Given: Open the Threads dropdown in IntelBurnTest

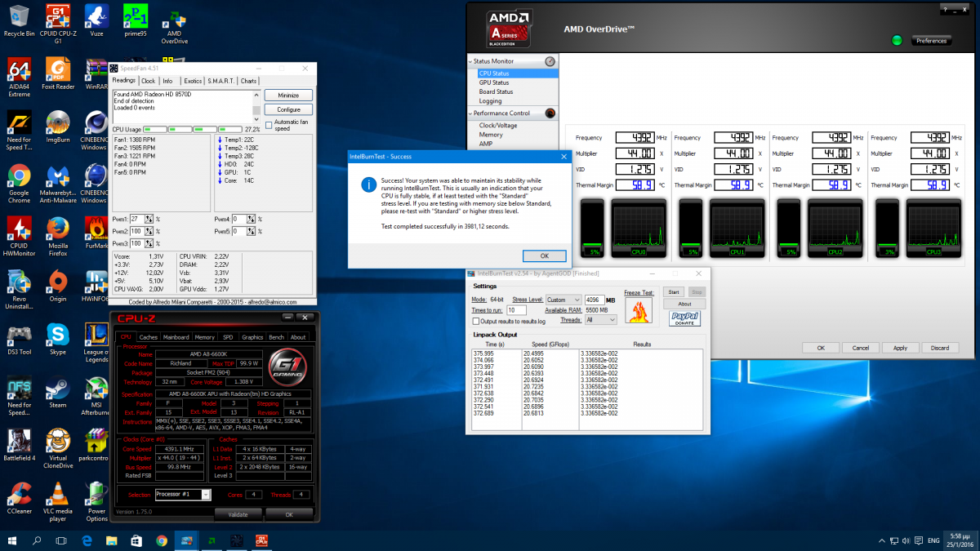Looking at the screenshot, I should [601, 320].
